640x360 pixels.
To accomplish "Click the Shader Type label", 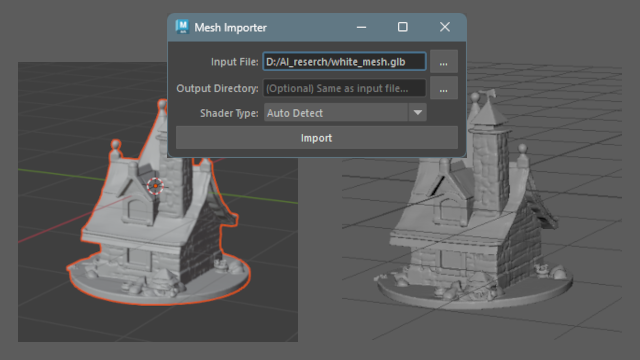I will pyautogui.click(x=229, y=113).
